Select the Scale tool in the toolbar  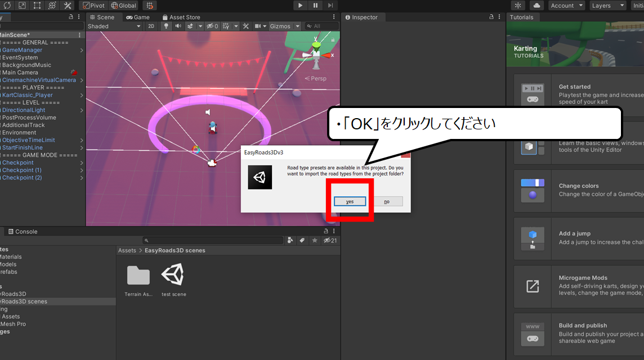tap(22, 5)
